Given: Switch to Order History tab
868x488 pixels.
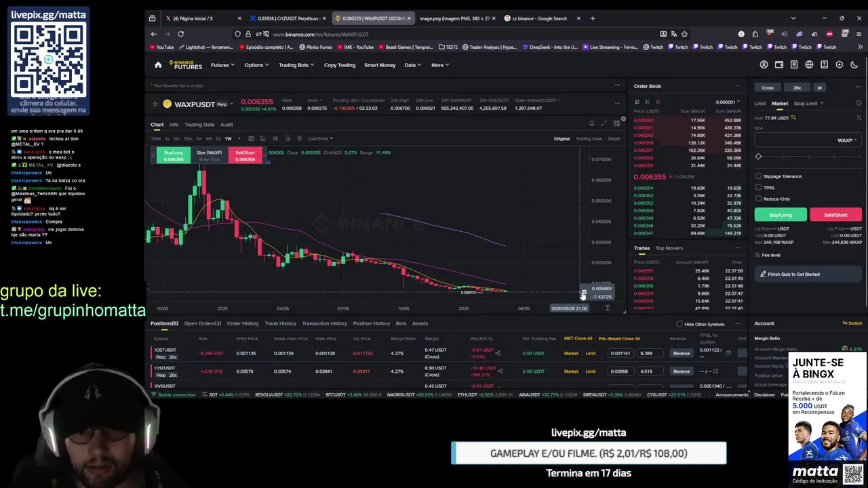Looking at the screenshot, I should (243, 323).
